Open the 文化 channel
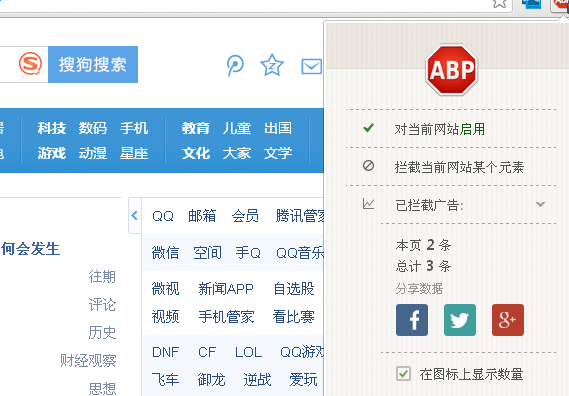Screen dimensions: 569x396 point(196,153)
